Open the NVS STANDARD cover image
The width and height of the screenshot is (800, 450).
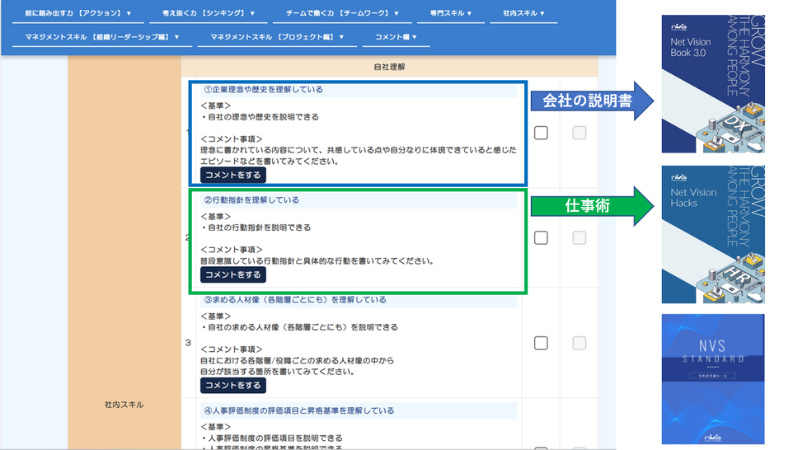click(x=713, y=379)
